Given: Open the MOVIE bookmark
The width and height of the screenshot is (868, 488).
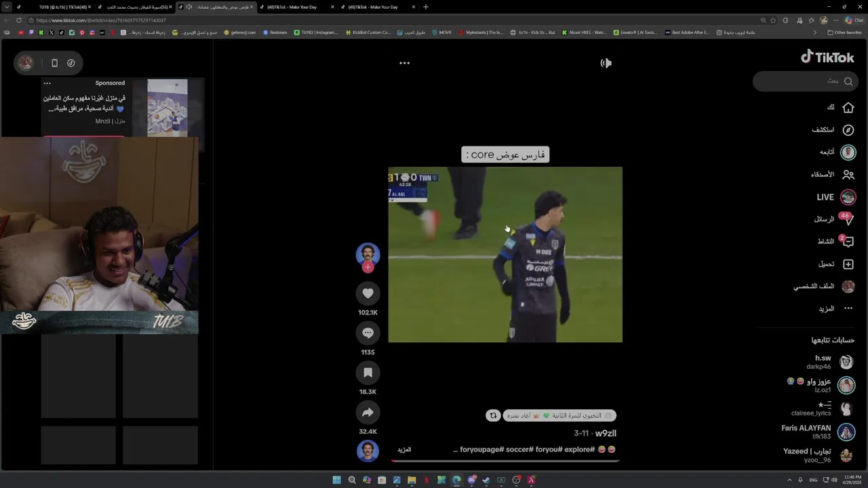Looking at the screenshot, I should (442, 33).
